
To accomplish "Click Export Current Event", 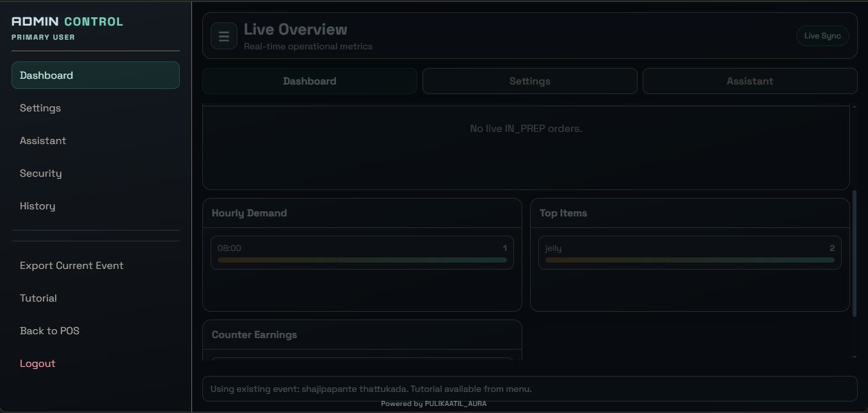I will pos(71,265).
